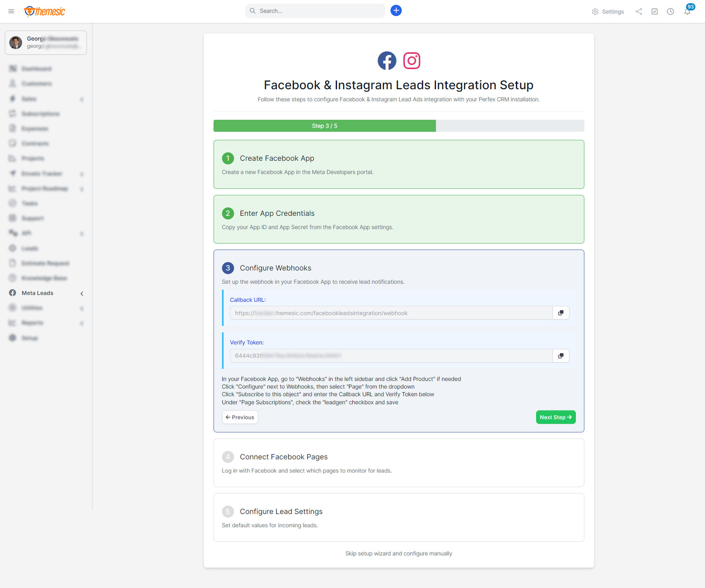Open the notifications bell showing 93
Image resolution: width=705 pixels, height=588 pixels.
pyautogui.click(x=687, y=12)
